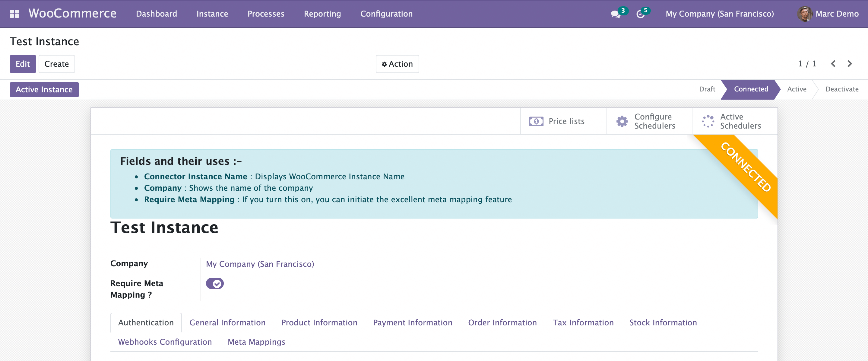The image size is (868, 361).
Task: Open Active Schedulers spinner icon
Action: pyautogui.click(x=708, y=121)
